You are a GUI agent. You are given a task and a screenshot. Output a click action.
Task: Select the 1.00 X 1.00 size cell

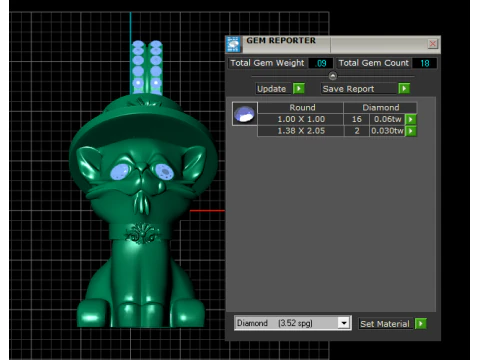click(301, 119)
